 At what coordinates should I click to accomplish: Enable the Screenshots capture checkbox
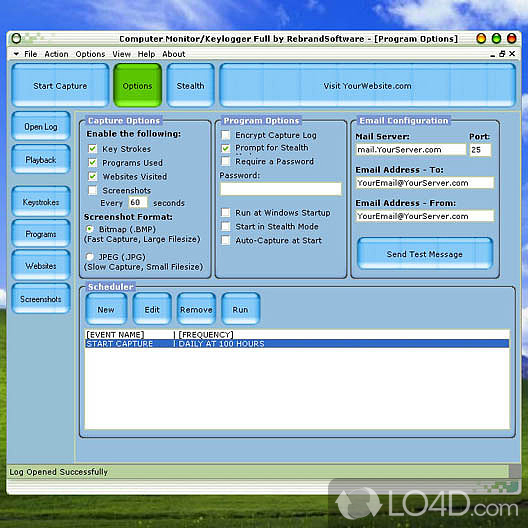tap(93, 190)
